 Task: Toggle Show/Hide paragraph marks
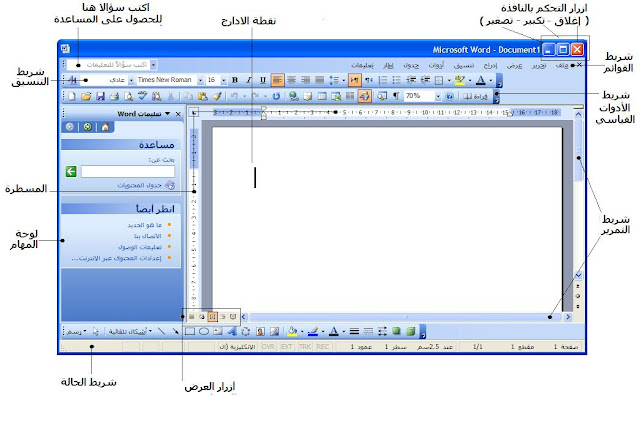[396, 96]
